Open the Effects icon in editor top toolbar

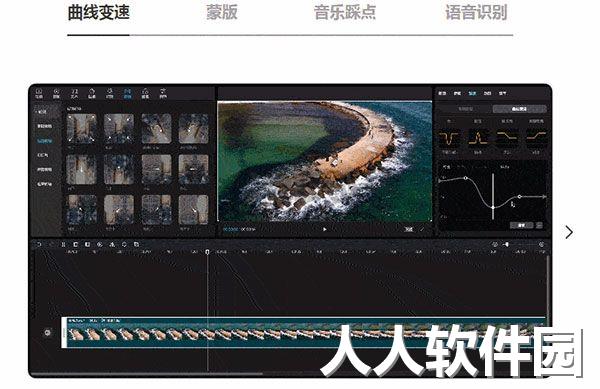coord(110,93)
